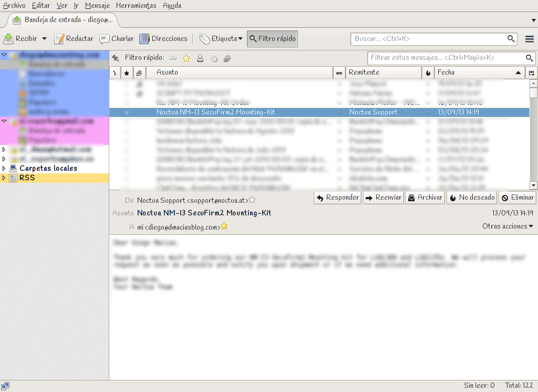Screen dimensions: 538x392
Task: Open the tab list dropdown arrow
Action: click(534, 20)
